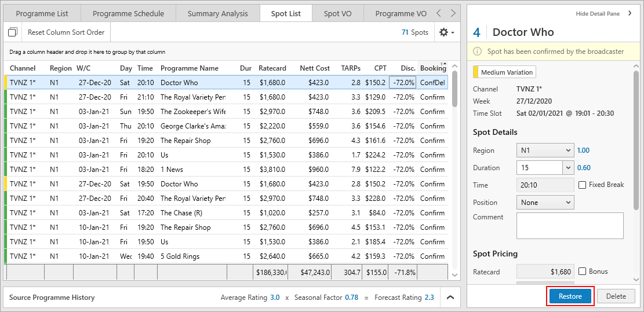Open the Position dropdown showing None
Viewport: 644px width, 312px height.
545,203
